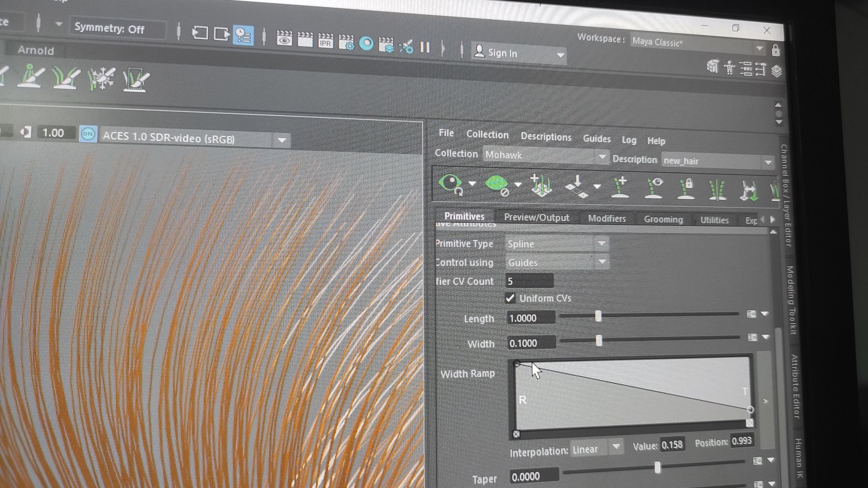Click the add guide plus icon
This screenshot has height=488, width=868.
click(x=620, y=187)
